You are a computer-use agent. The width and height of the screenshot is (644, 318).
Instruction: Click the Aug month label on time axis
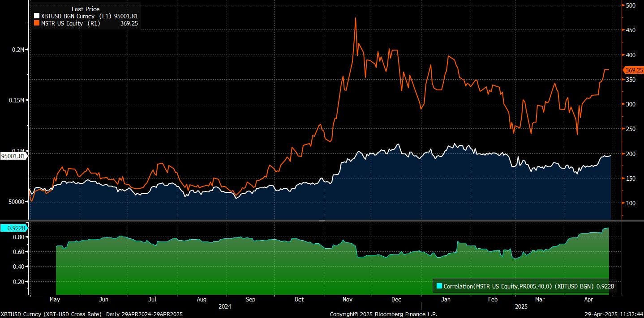(202, 300)
